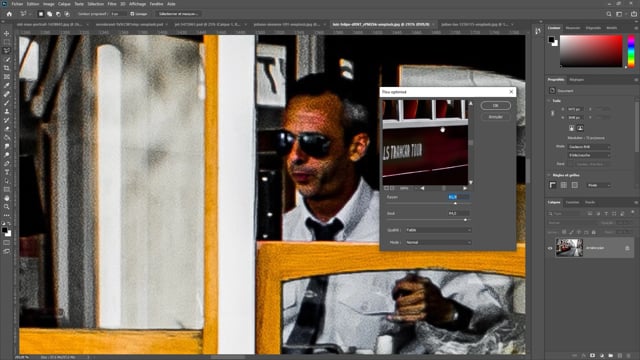Open the Calque menu
Screen dimensions: 640x360
click(64, 4)
